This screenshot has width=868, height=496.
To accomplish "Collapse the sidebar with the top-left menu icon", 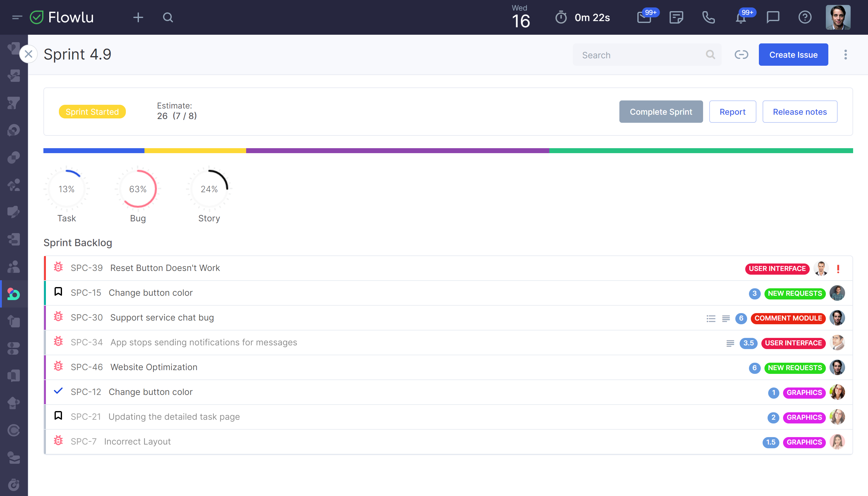I will 17,17.
